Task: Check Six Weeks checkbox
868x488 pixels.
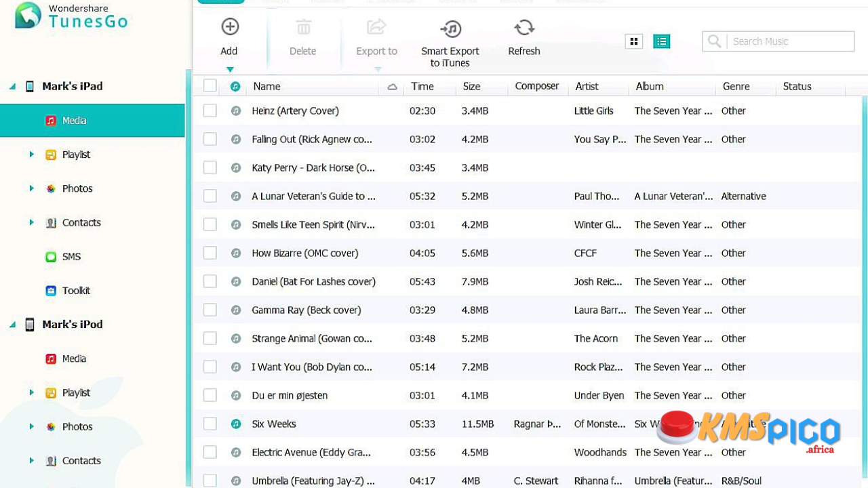Action: 210,424
